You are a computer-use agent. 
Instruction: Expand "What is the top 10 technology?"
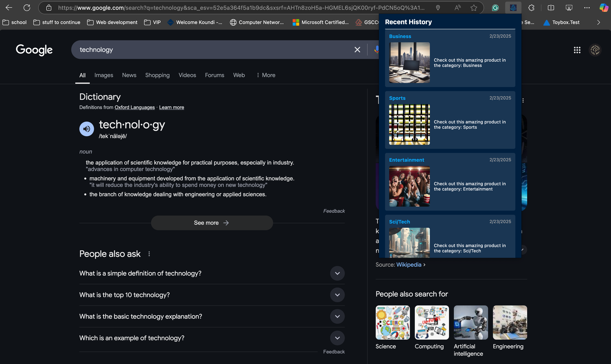(x=337, y=295)
